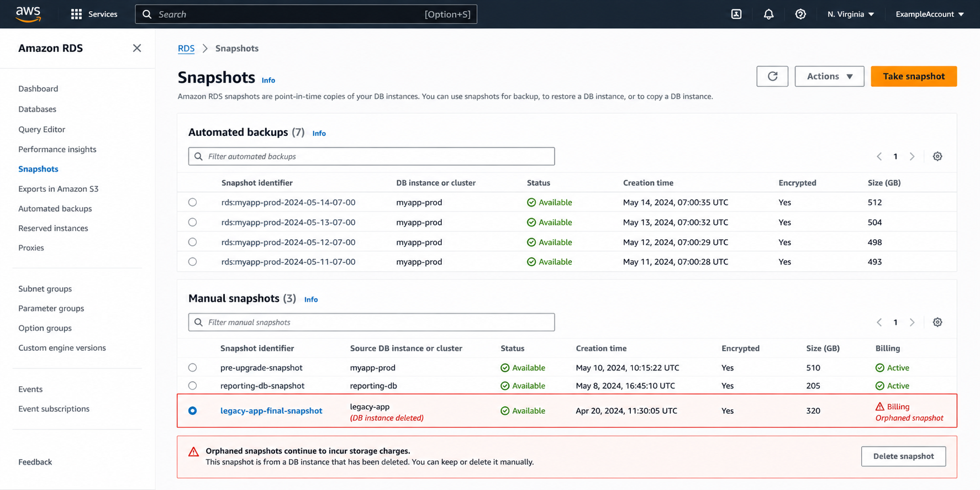980x490 pixels.
Task: Open Automated backups table settings gear
Action: pyautogui.click(x=937, y=156)
